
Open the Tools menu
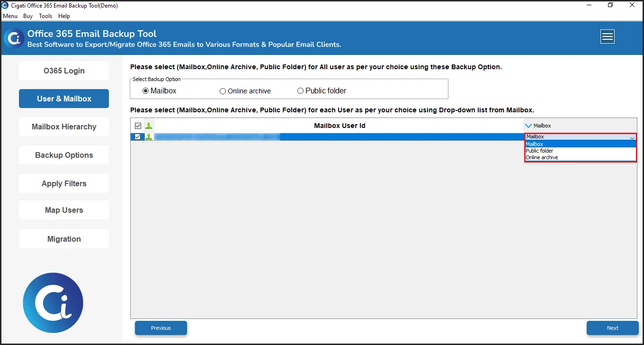(45, 16)
